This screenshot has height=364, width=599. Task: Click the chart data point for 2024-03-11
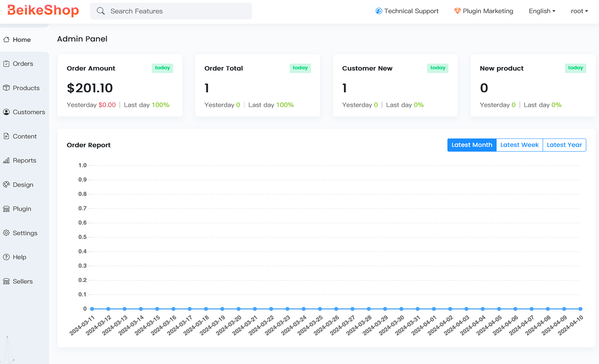click(92, 309)
